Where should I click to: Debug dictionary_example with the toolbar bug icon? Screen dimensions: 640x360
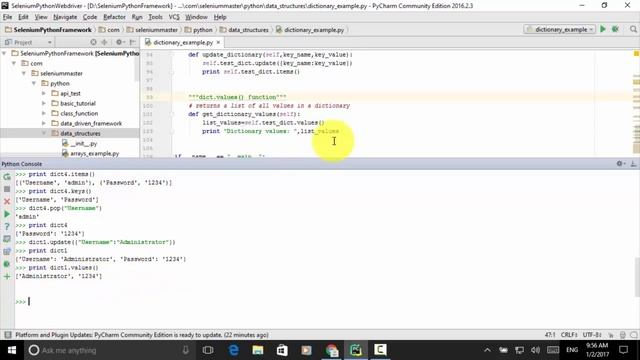click(x=616, y=29)
